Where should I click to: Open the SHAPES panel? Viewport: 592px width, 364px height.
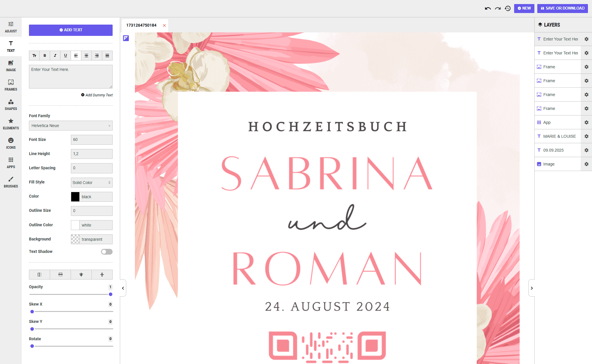coord(11,104)
